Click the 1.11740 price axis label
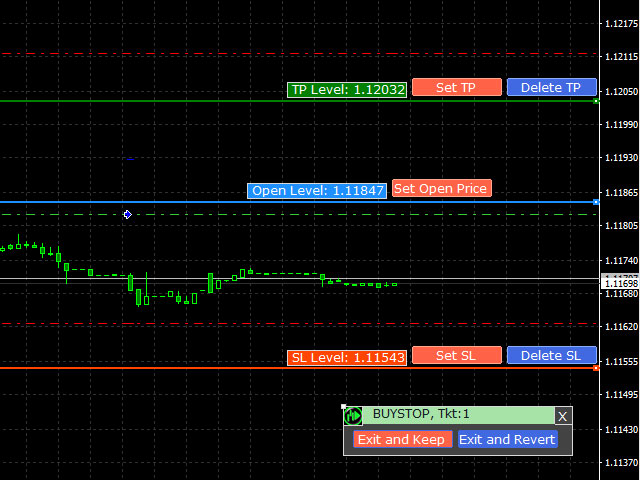 621,260
